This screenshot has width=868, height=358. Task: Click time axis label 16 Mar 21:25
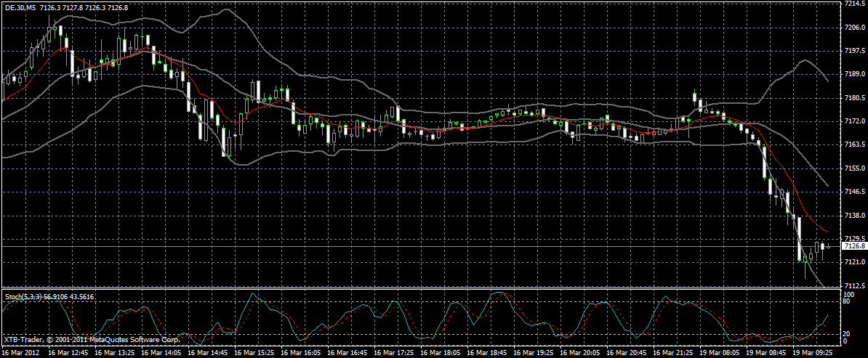[672, 352]
